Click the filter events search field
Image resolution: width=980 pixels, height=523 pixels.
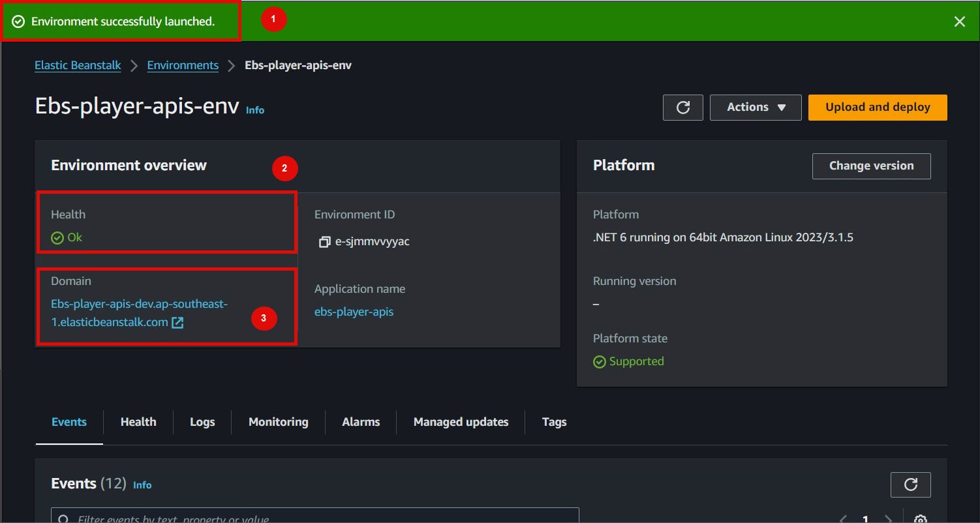315,515
